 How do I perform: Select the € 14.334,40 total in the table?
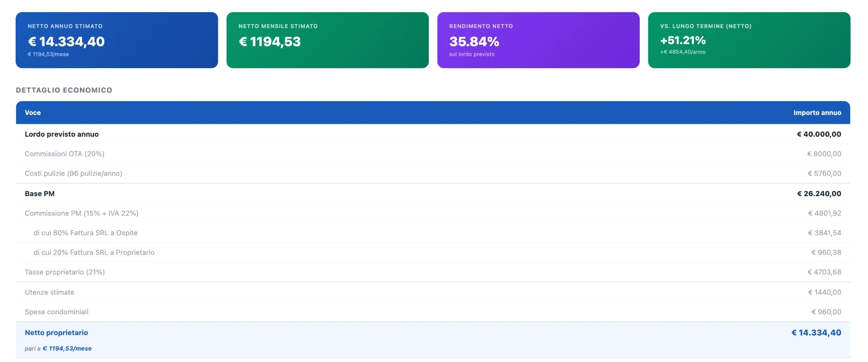[x=816, y=332]
